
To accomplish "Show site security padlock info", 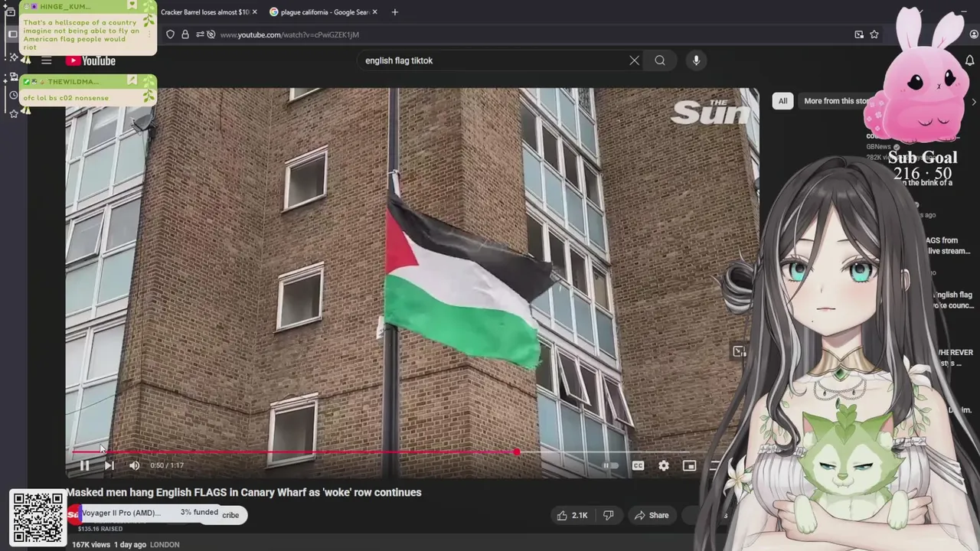I will click(185, 34).
